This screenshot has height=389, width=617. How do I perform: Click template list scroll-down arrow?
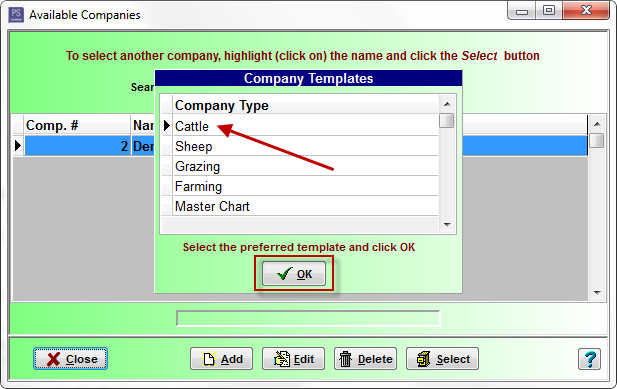pos(447,225)
